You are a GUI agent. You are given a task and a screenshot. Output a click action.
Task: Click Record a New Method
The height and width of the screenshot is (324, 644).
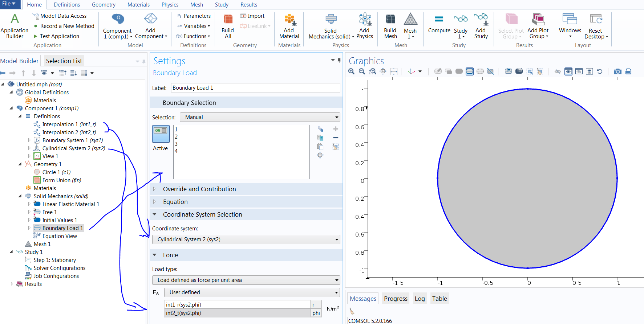click(x=67, y=26)
